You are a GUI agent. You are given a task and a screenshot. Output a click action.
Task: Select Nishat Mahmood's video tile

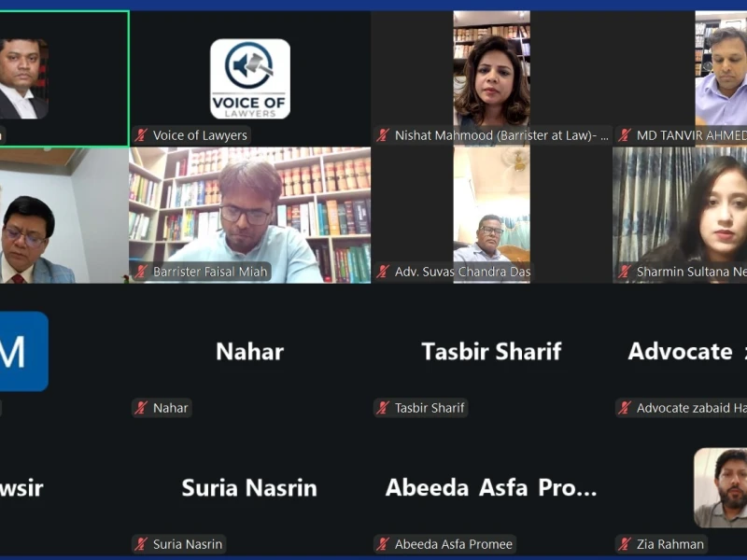492,78
